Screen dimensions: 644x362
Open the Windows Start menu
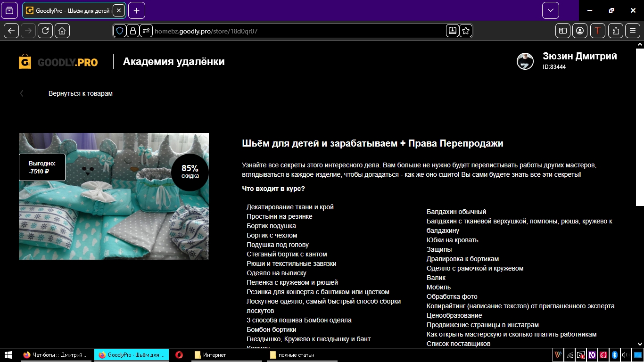coord(8,355)
